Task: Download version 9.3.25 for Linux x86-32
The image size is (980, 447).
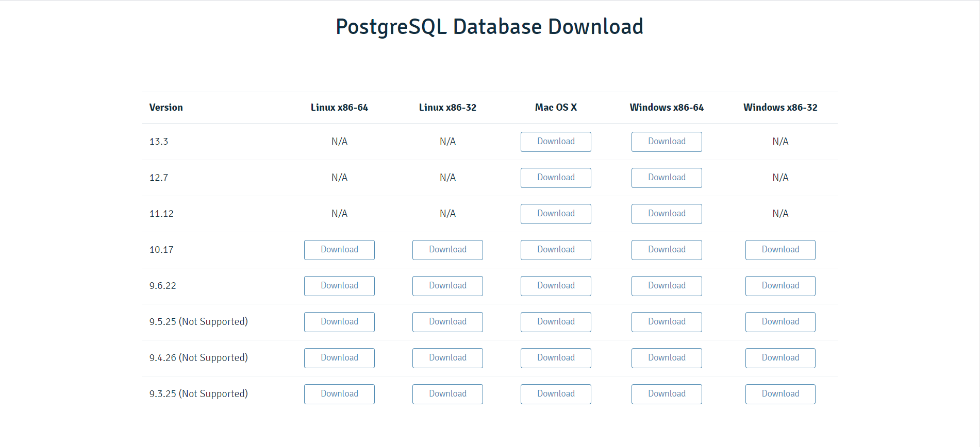Action: pyautogui.click(x=447, y=394)
